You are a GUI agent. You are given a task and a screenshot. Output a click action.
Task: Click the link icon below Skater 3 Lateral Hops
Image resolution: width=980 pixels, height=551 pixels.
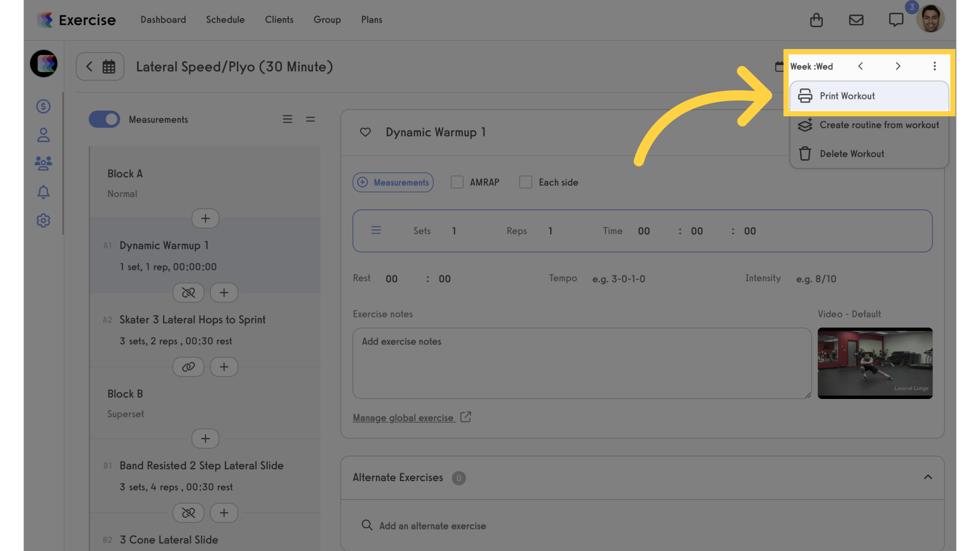pos(188,367)
